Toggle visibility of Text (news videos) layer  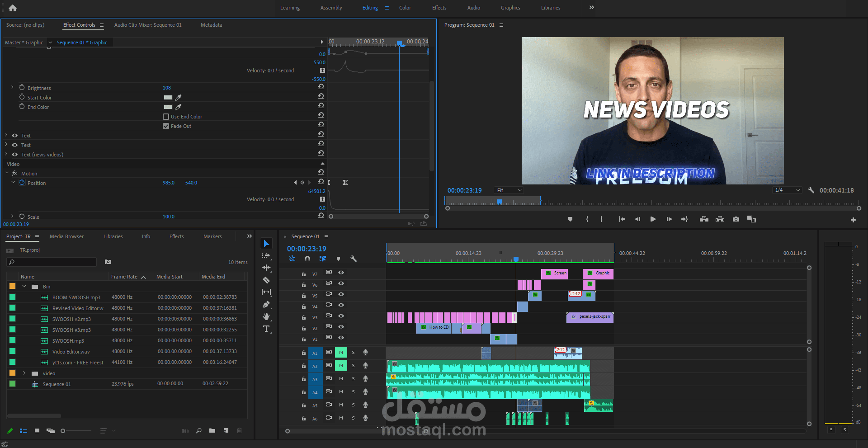point(15,155)
